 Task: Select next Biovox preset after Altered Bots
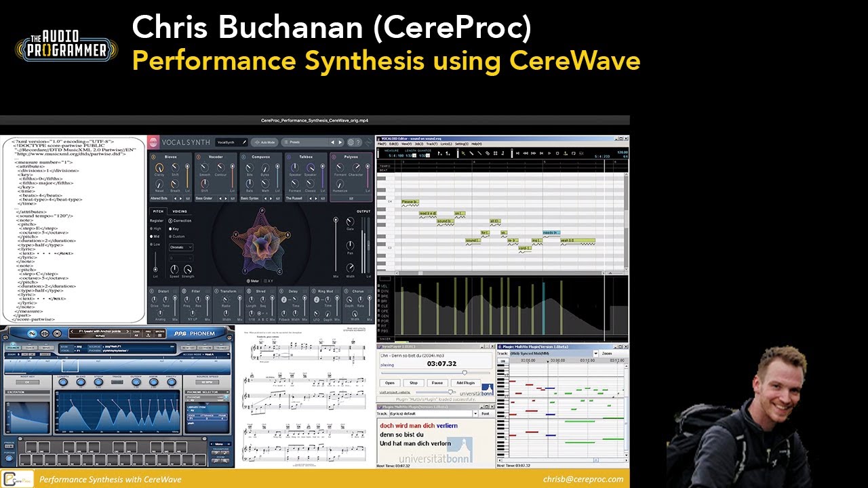(180, 199)
